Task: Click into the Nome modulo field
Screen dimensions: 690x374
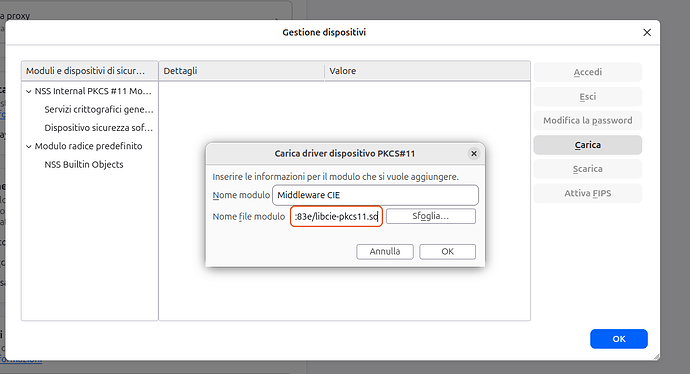Action: [x=375, y=195]
